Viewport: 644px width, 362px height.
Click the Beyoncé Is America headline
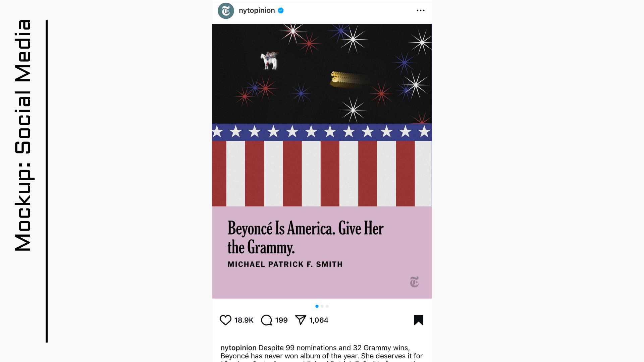(x=306, y=238)
